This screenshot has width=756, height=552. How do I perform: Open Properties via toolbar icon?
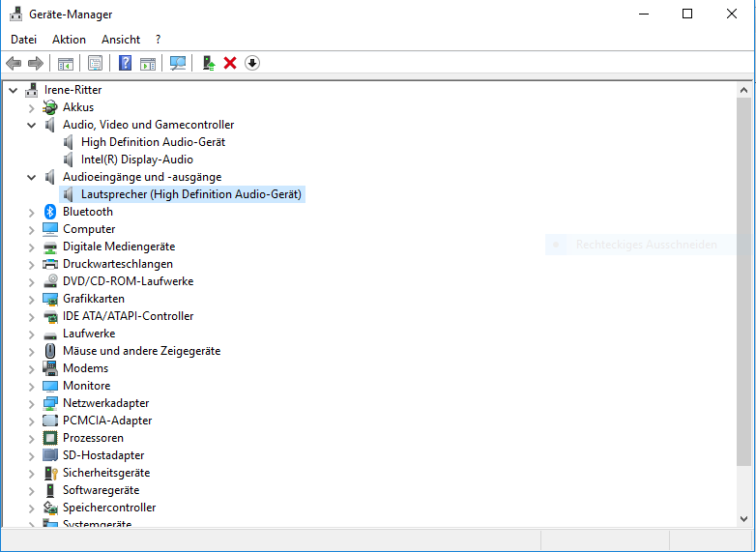coord(95,63)
